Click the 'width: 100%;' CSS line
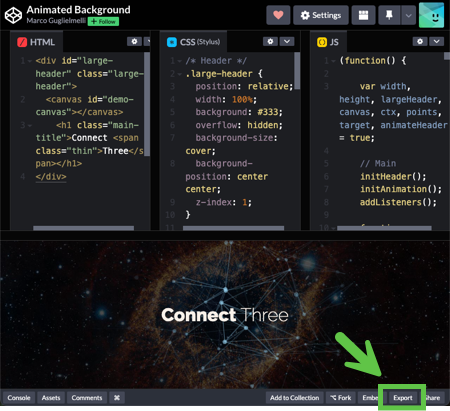This screenshot has height=411, width=450. pos(226,99)
